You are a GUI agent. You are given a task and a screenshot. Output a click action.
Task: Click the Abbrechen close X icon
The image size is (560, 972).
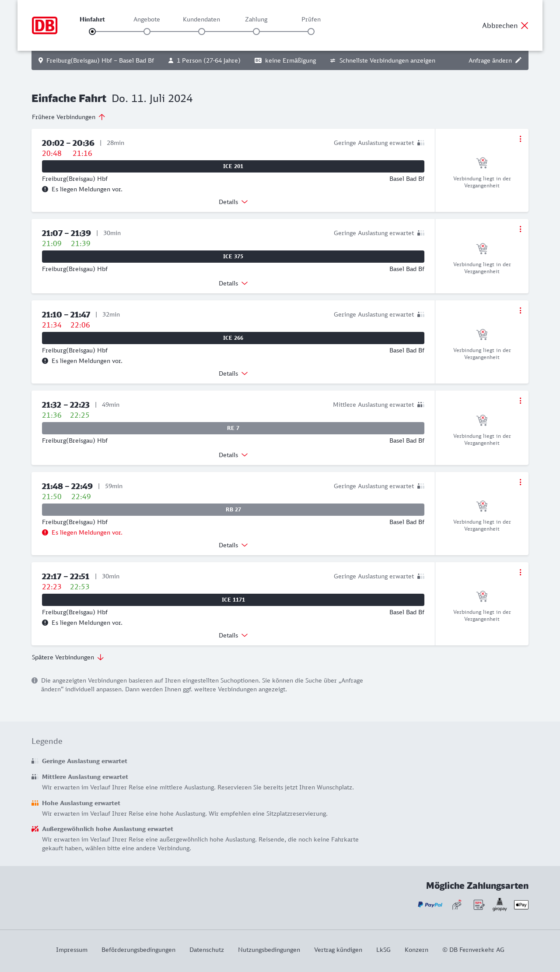pyautogui.click(x=525, y=25)
